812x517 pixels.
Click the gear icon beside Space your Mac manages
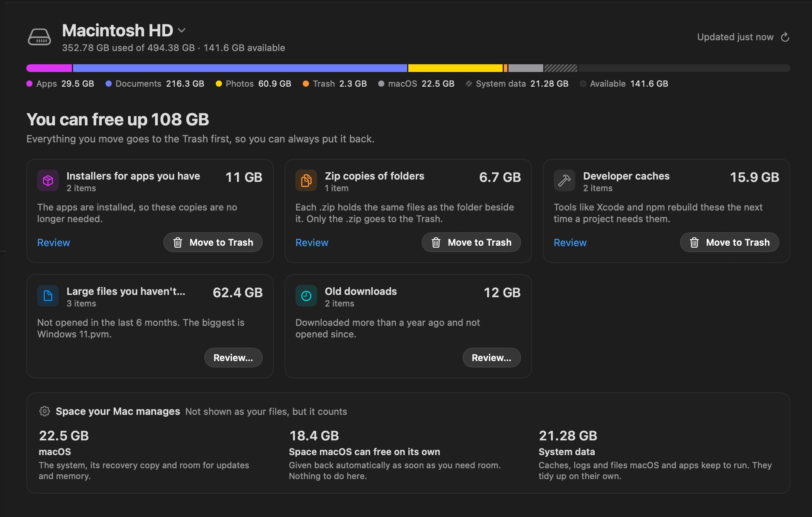pyautogui.click(x=44, y=411)
